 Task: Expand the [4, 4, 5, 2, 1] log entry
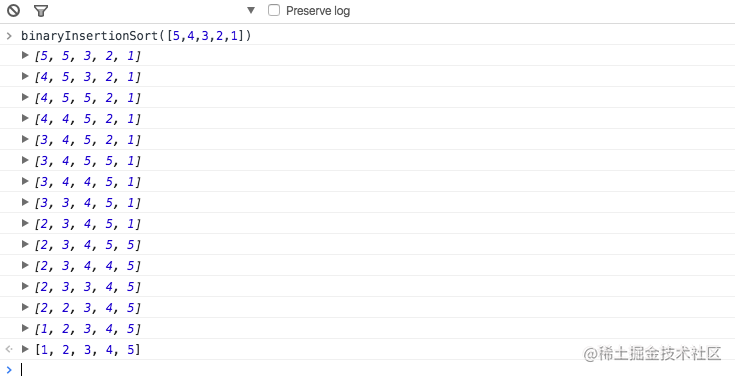(x=25, y=118)
